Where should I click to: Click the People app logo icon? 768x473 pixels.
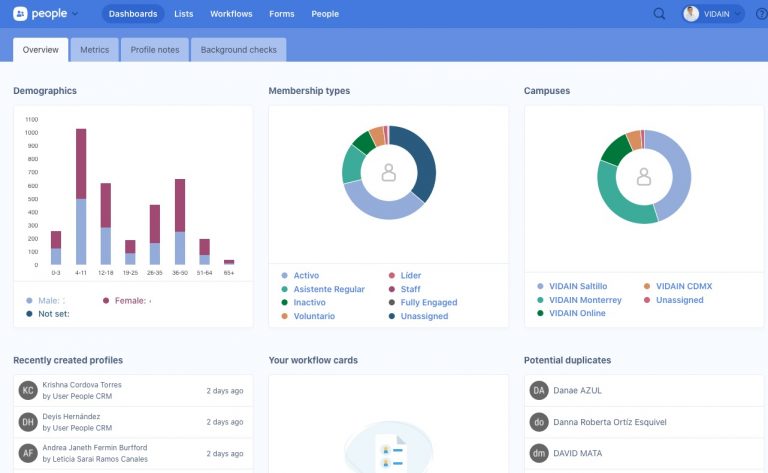click(20, 14)
